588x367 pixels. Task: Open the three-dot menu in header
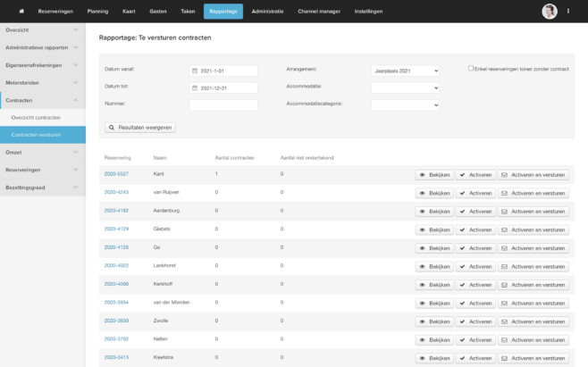pyautogui.click(x=568, y=12)
